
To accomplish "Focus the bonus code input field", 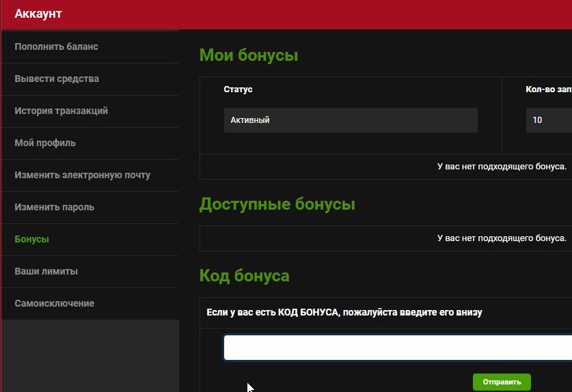I will coord(398,348).
